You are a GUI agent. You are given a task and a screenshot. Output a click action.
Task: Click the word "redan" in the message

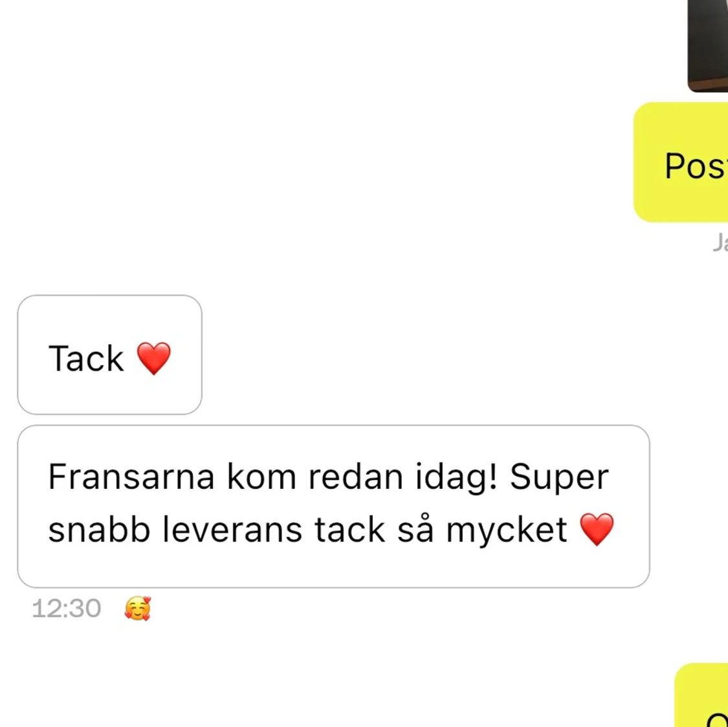[356, 477]
